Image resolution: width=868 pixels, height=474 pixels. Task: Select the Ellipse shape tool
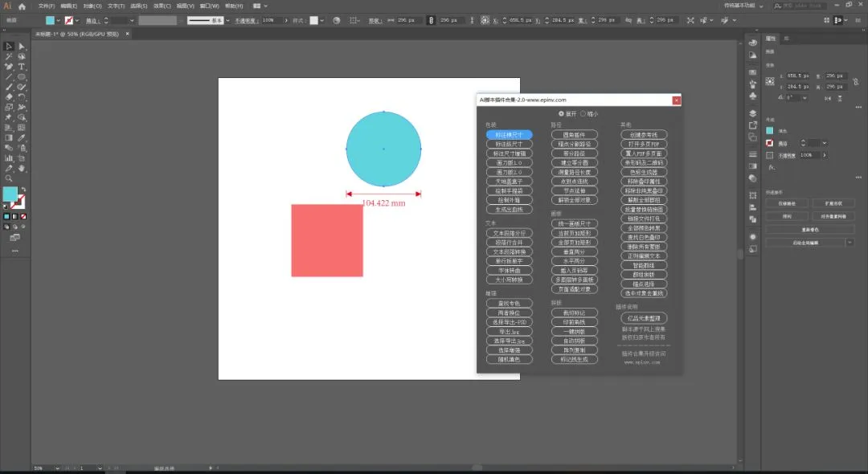click(x=22, y=77)
